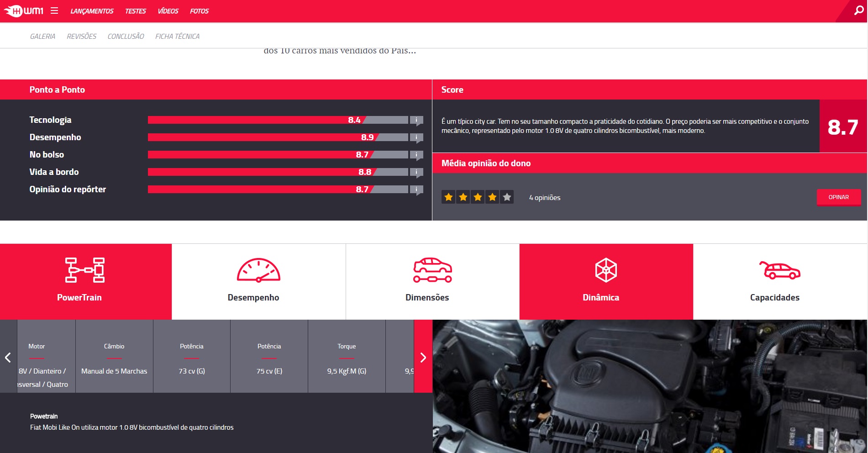
Task: Switch to the Ficha Técnica tab
Action: click(x=177, y=36)
